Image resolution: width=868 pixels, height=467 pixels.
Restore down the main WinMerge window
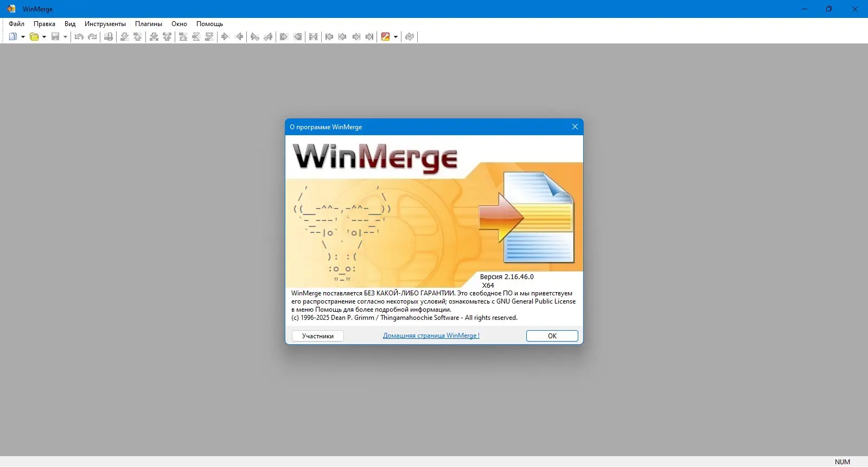click(829, 9)
